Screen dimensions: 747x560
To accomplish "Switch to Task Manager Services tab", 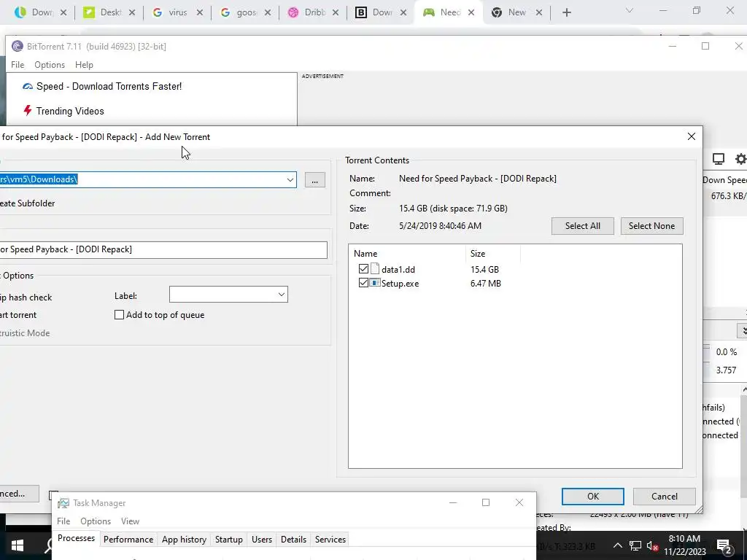I will (x=330, y=540).
